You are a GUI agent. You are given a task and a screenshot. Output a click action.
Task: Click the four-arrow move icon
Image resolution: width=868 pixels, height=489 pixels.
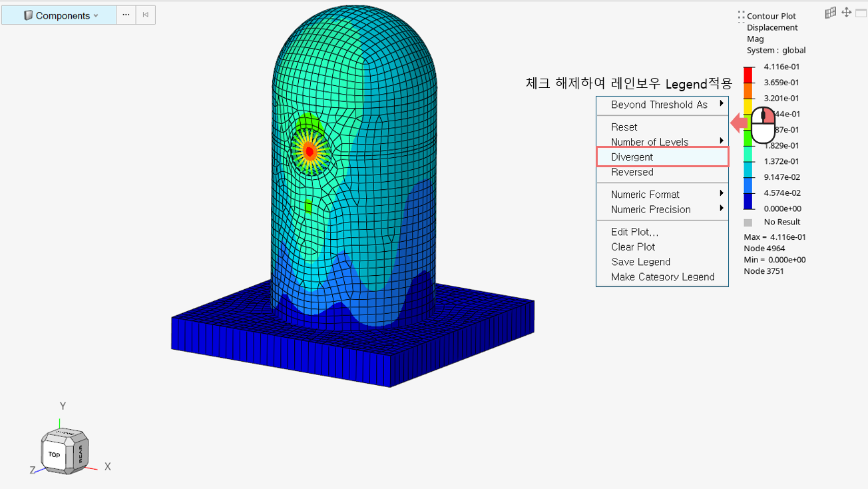click(846, 13)
